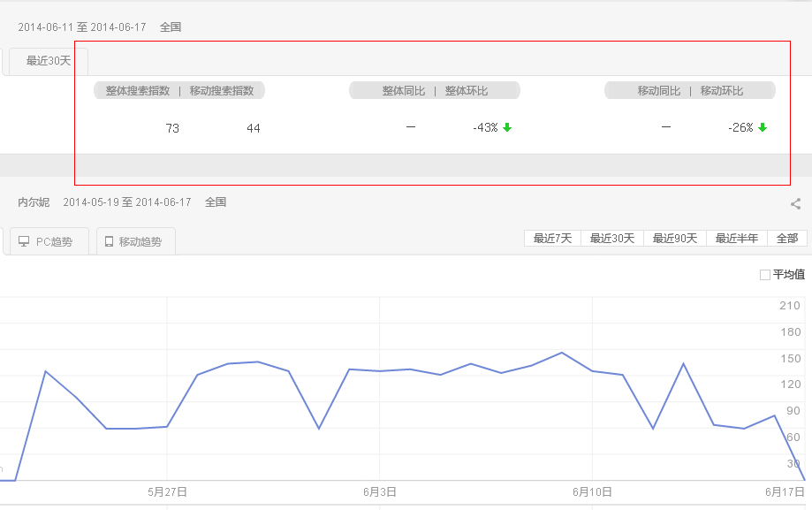Click the share icon right of the trend header
This screenshot has width=812, height=510.
click(x=795, y=204)
